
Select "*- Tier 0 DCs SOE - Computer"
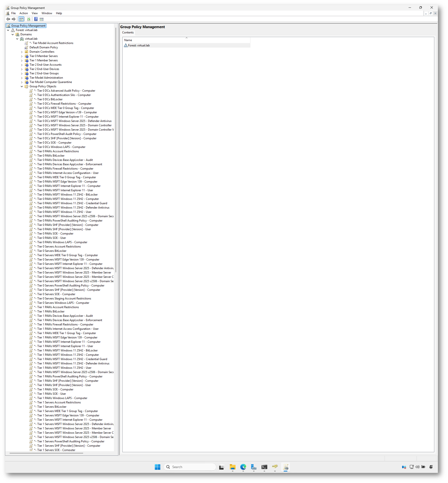(53, 143)
